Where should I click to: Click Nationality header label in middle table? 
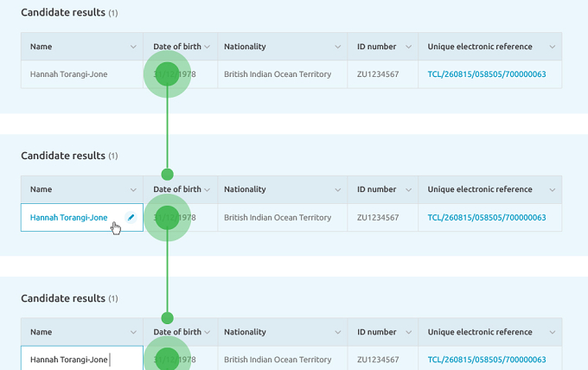[x=245, y=189]
